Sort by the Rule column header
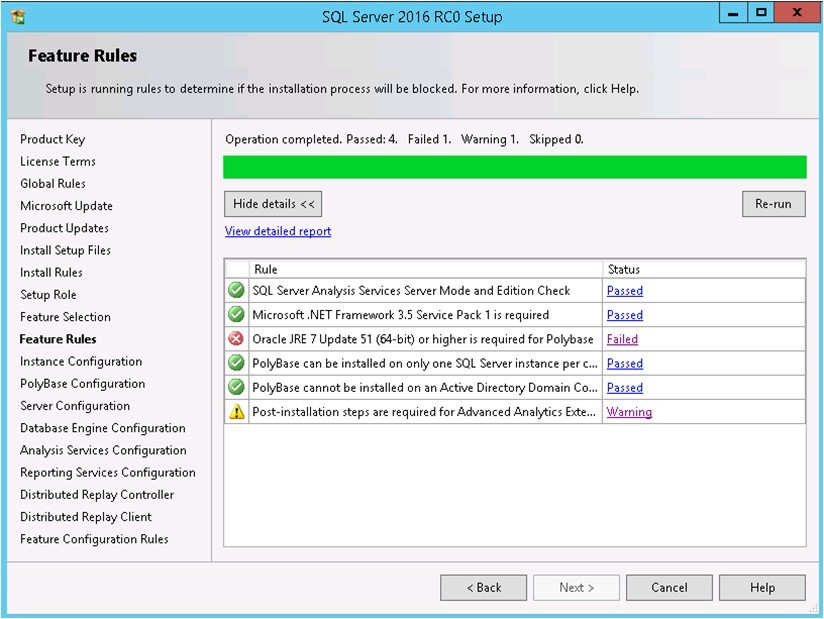This screenshot has height=619, width=824. [426, 269]
